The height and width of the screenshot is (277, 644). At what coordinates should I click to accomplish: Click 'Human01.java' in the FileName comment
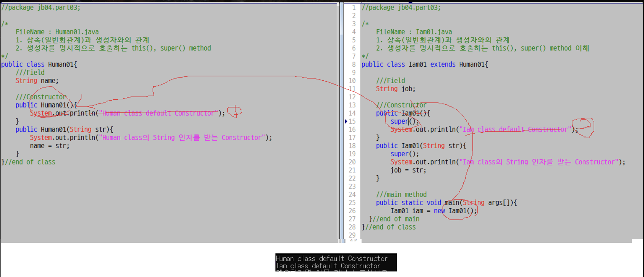(77, 32)
